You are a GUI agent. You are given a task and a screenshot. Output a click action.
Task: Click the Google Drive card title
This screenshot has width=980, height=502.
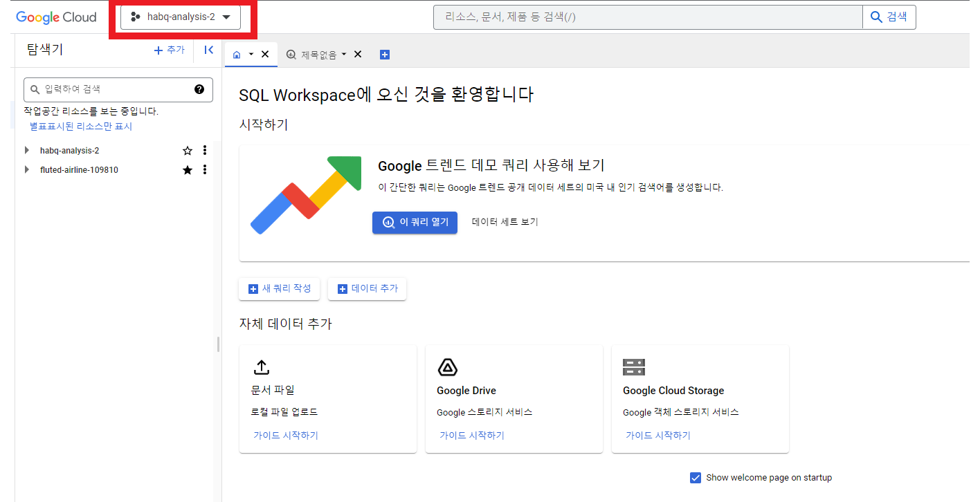[466, 391]
